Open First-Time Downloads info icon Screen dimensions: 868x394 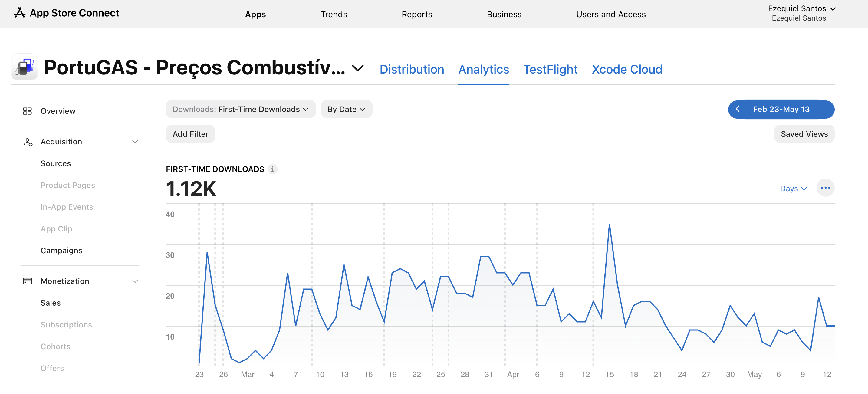273,169
